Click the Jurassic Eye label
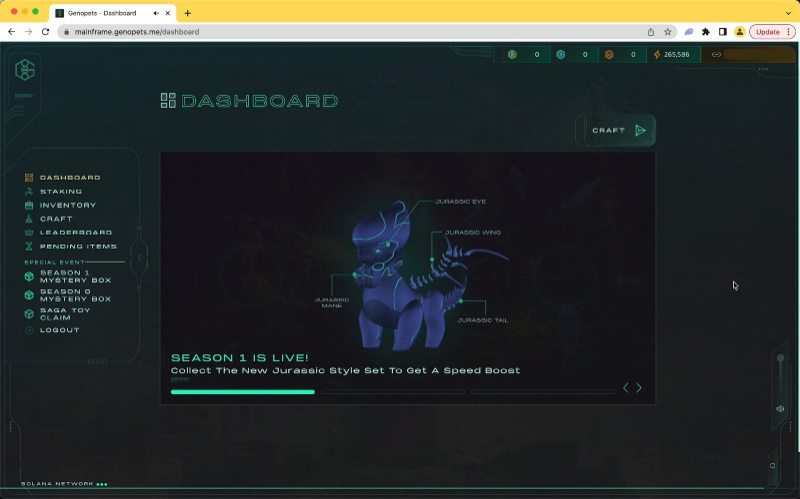This screenshot has width=800, height=499. [461, 202]
